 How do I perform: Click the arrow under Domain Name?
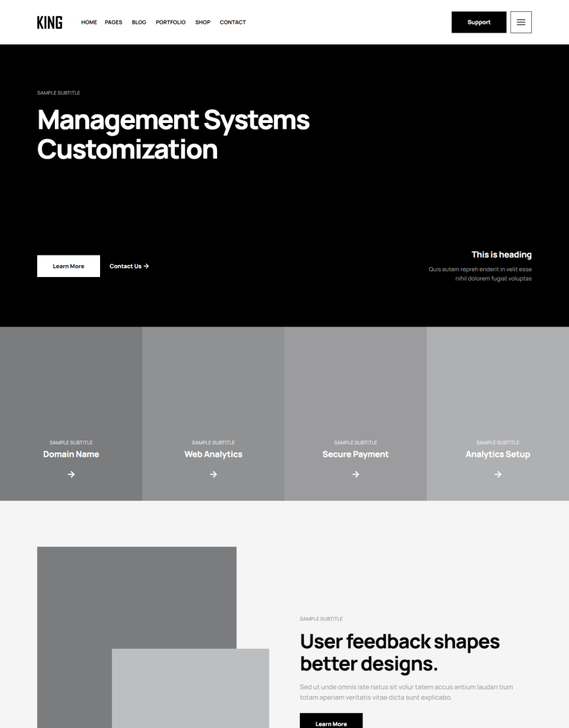click(71, 475)
